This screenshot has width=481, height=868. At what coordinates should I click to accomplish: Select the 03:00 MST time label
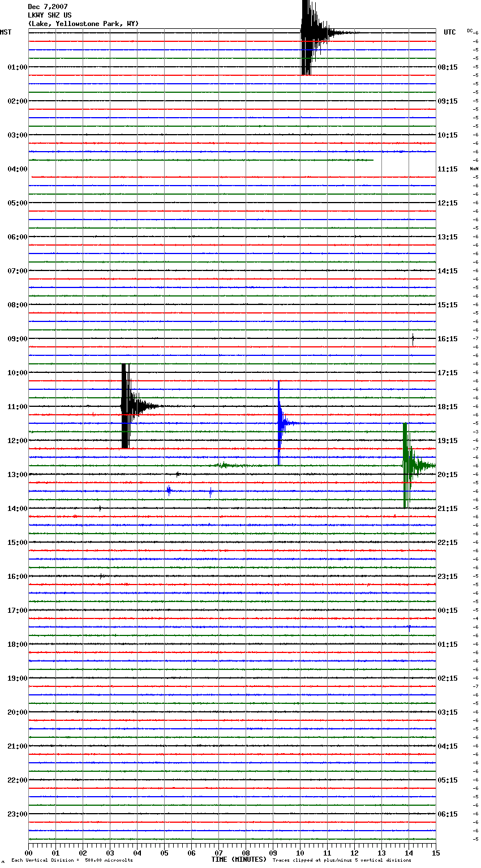coord(18,135)
